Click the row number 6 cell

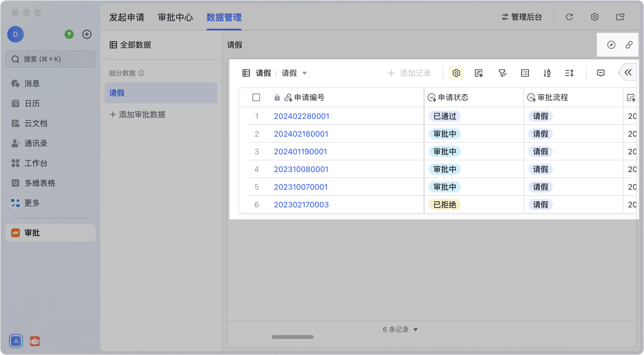256,205
